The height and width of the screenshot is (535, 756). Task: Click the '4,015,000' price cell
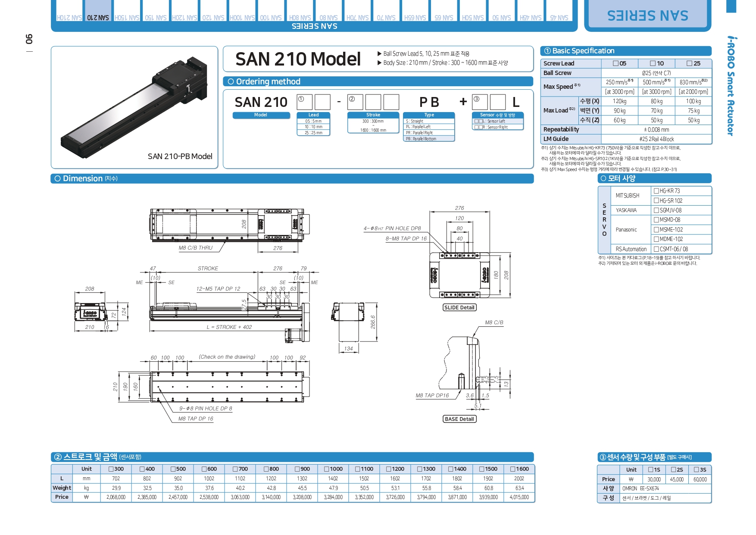(x=519, y=497)
